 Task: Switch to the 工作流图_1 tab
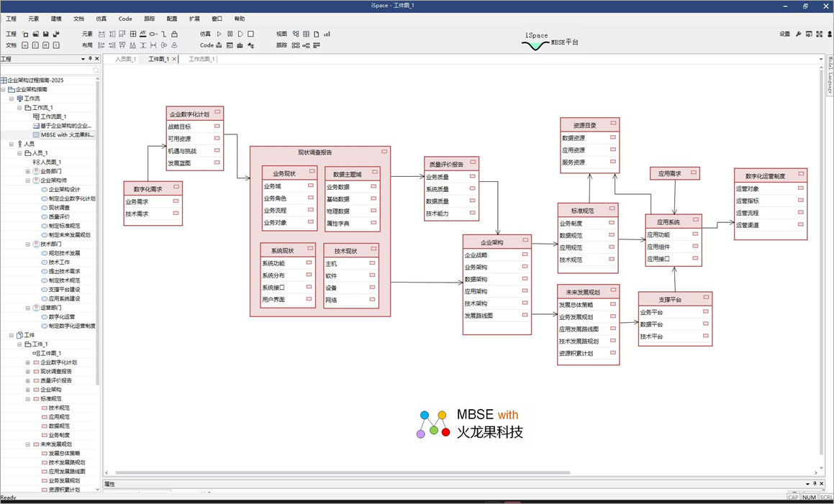point(201,59)
